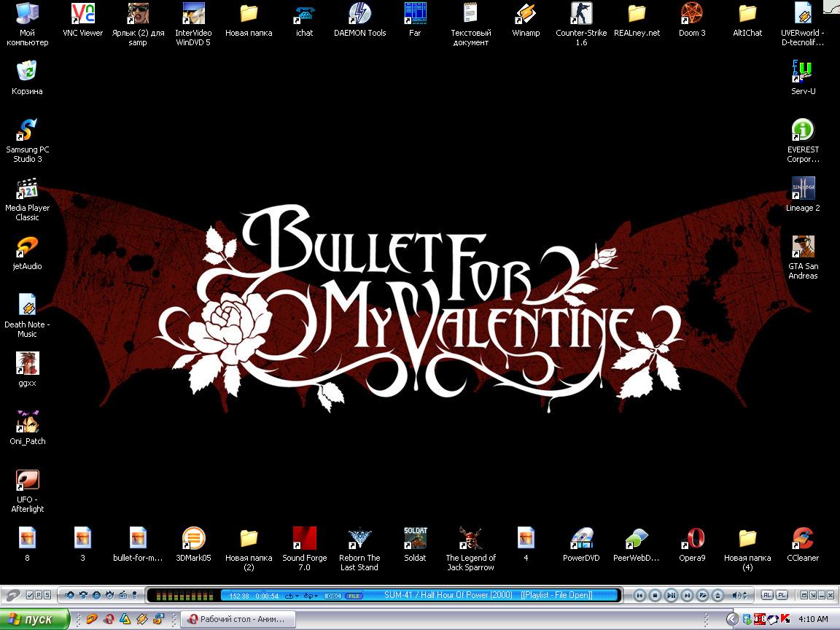840x630 pixels.
Task: Toggle the S button in jetAudio bar
Action: point(47,595)
